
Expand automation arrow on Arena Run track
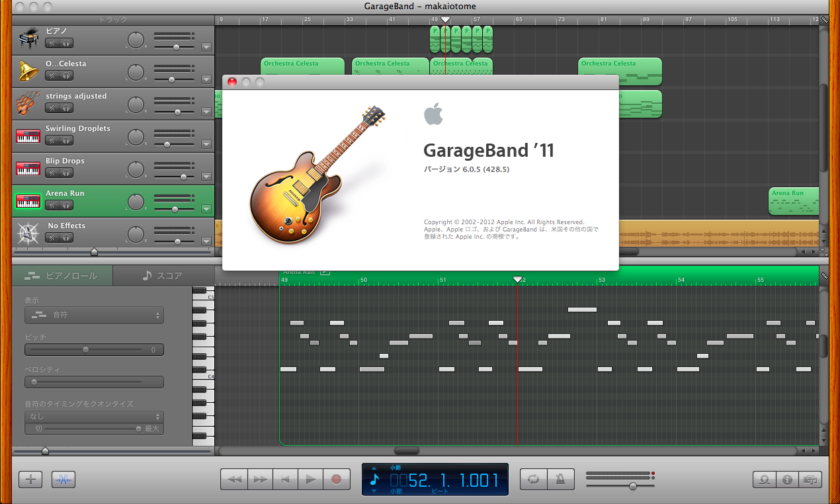coord(206,209)
